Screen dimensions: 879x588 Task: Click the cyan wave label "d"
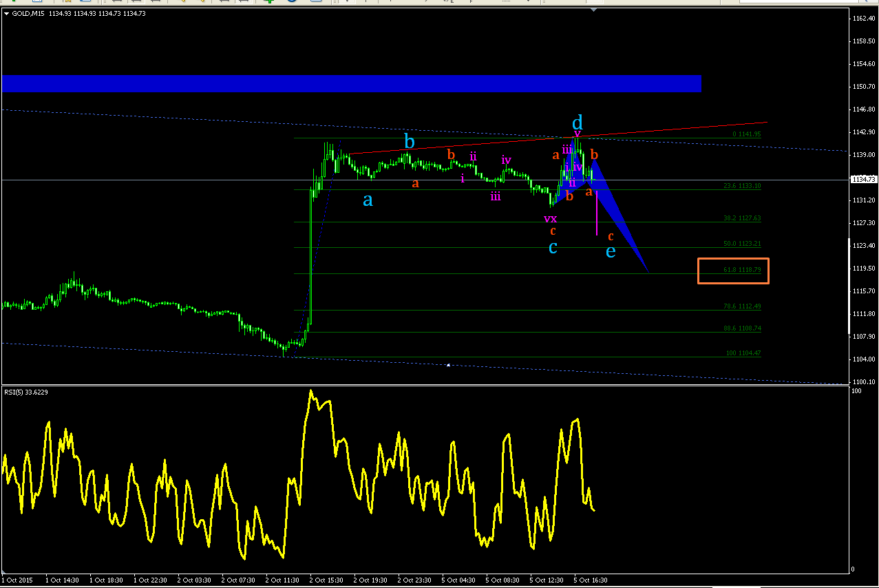coord(578,122)
